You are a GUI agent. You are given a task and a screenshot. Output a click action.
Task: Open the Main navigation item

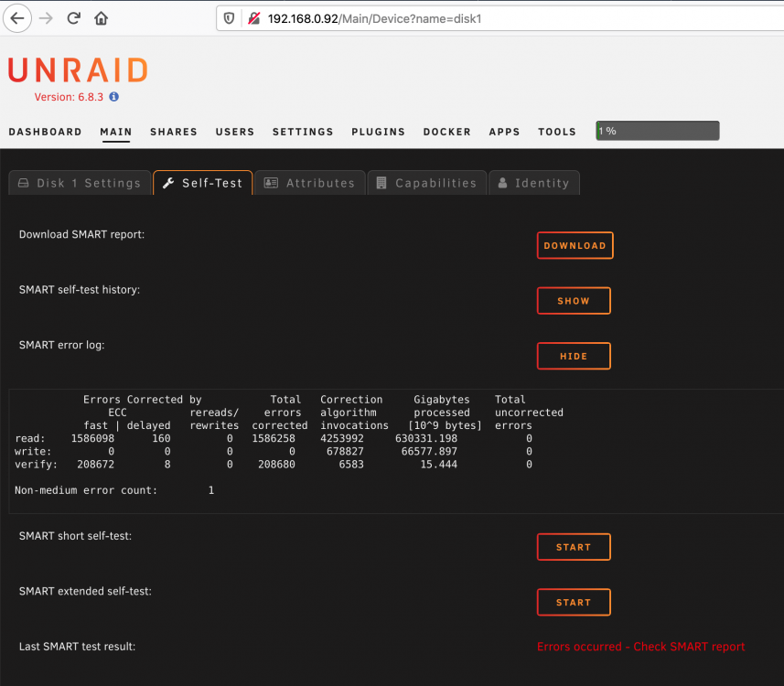click(116, 132)
